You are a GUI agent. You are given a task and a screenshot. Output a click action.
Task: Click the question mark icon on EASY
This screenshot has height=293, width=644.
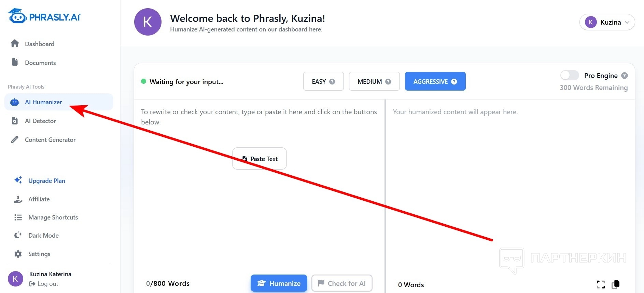click(332, 82)
